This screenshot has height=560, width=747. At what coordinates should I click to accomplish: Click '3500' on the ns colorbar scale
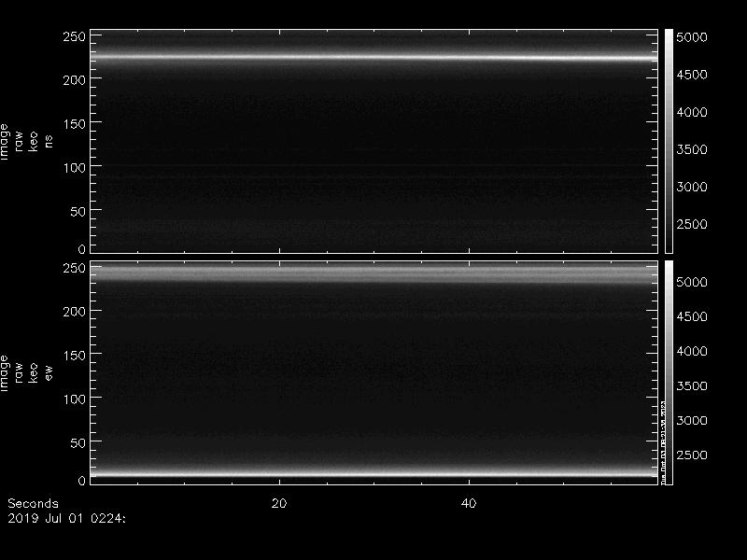pos(692,149)
